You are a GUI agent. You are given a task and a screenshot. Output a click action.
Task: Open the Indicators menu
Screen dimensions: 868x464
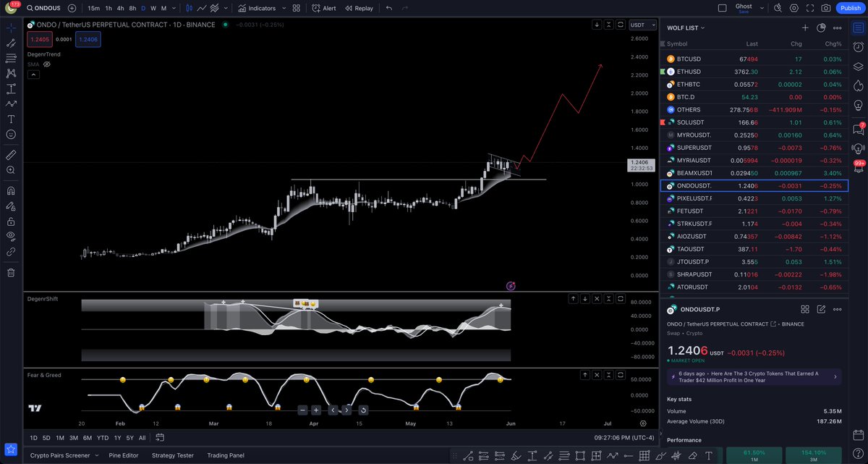(257, 8)
